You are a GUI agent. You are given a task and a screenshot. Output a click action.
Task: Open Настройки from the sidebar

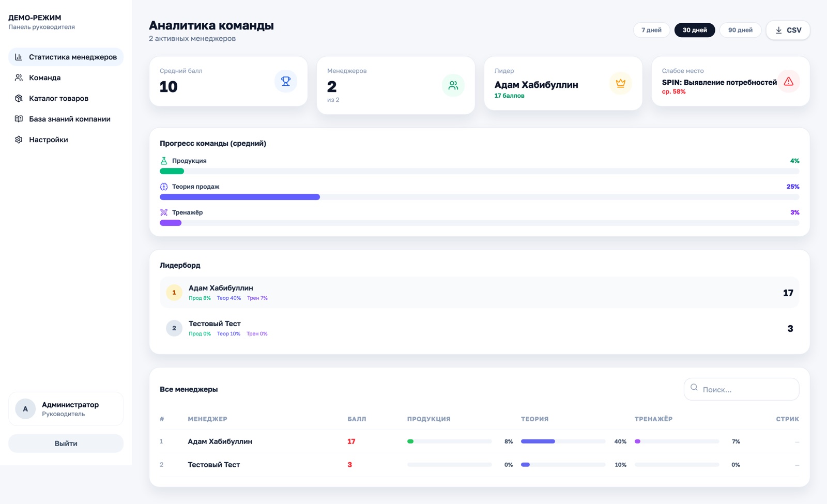click(x=48, y=140)
